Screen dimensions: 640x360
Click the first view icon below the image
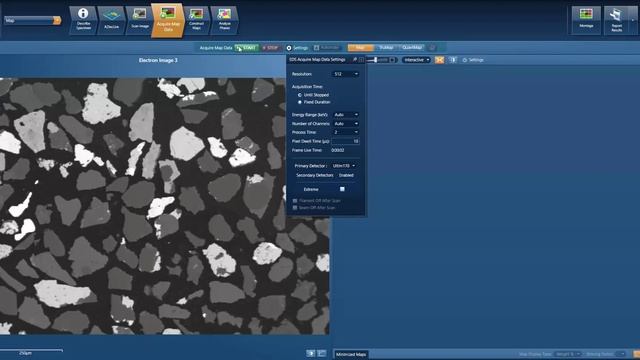click(311, 353)
